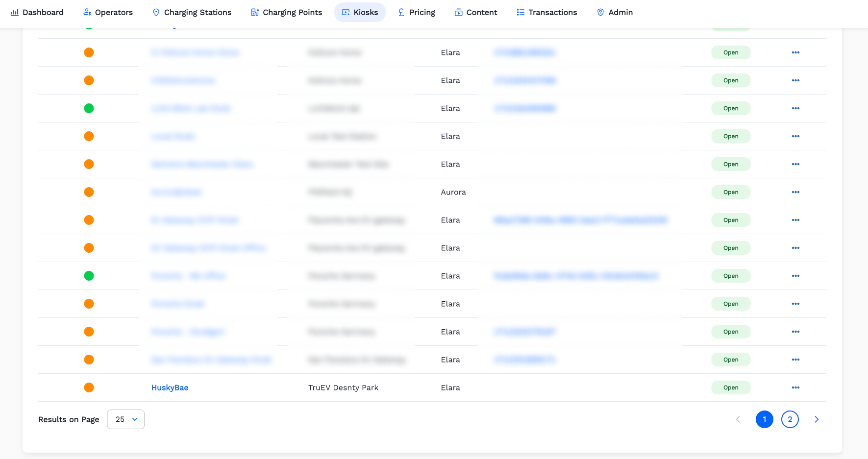Viewport: 868px width, 459px height.
Task: Go back using the previous page chevron
Action: click(738, 419)
